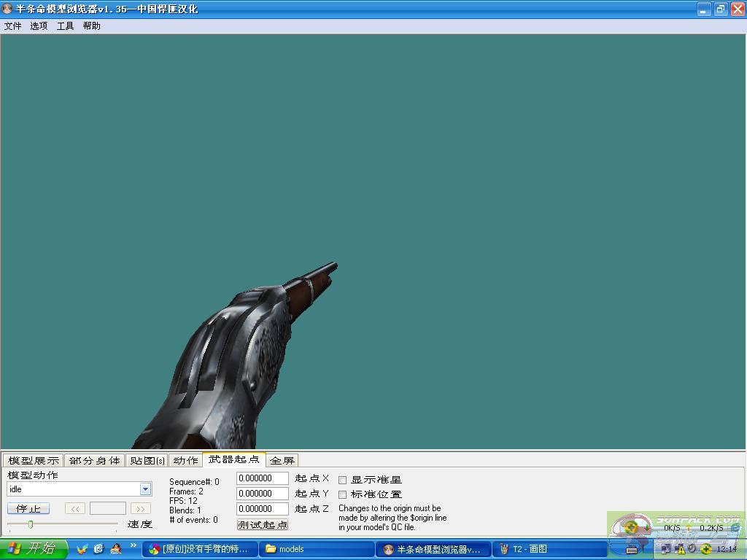Viewport: 747px width, 560px height.
Task: Switch to the 模型展示 tab
Action: coord(33,460)
